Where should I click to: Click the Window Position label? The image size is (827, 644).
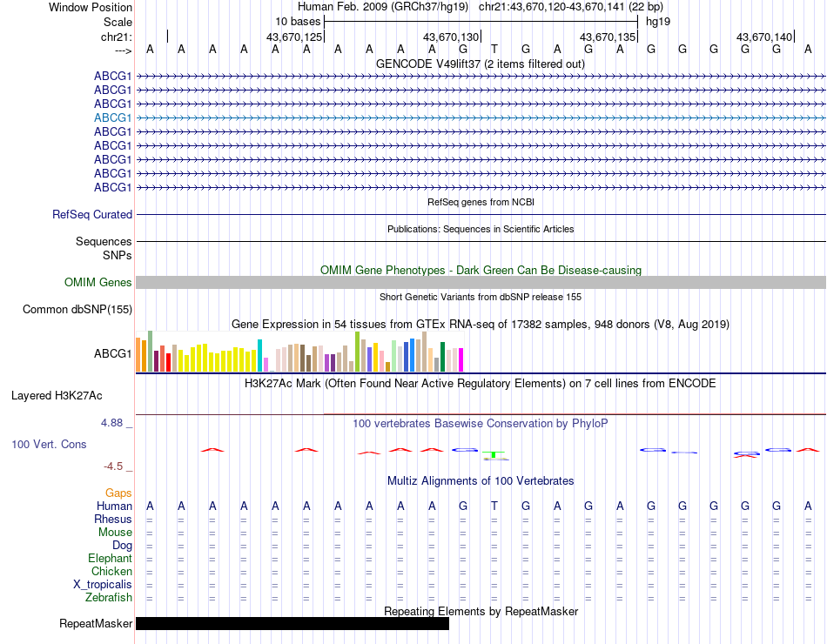coord(91,7)
